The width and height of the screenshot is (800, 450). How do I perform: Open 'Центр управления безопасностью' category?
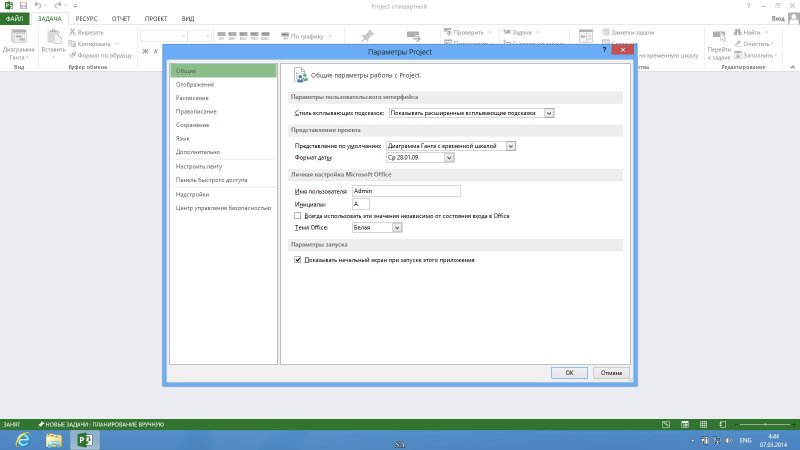click(223, 208)
